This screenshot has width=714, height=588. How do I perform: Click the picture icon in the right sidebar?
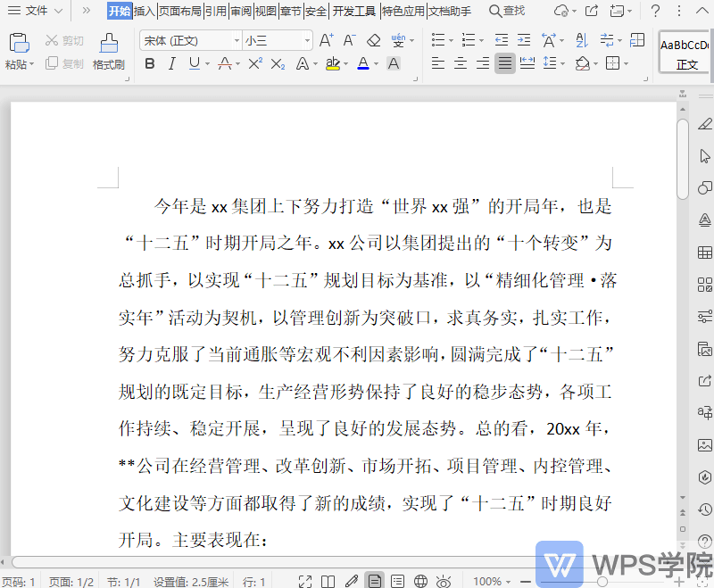pyautogui.click(x=705, y=444)
